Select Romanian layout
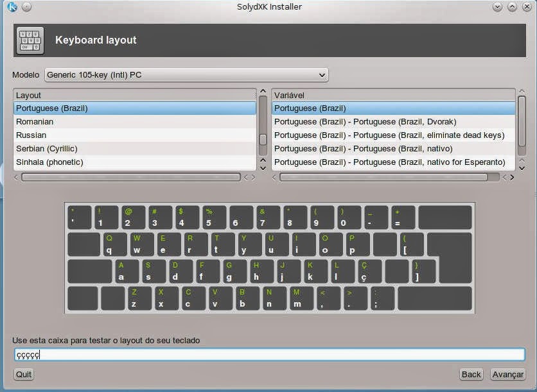This screenshot has height=392, width=537. (x=135, y=122)
